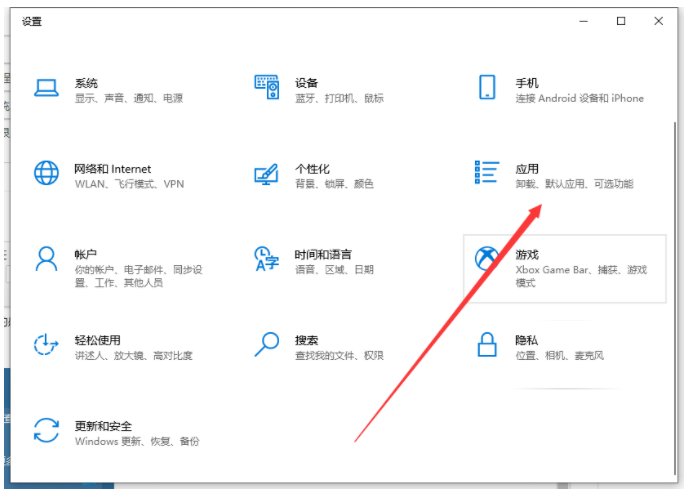Viewport: 690px width, 496px height.
Task: Select the 帐户 person icon
Action: (x=47, y=259)
